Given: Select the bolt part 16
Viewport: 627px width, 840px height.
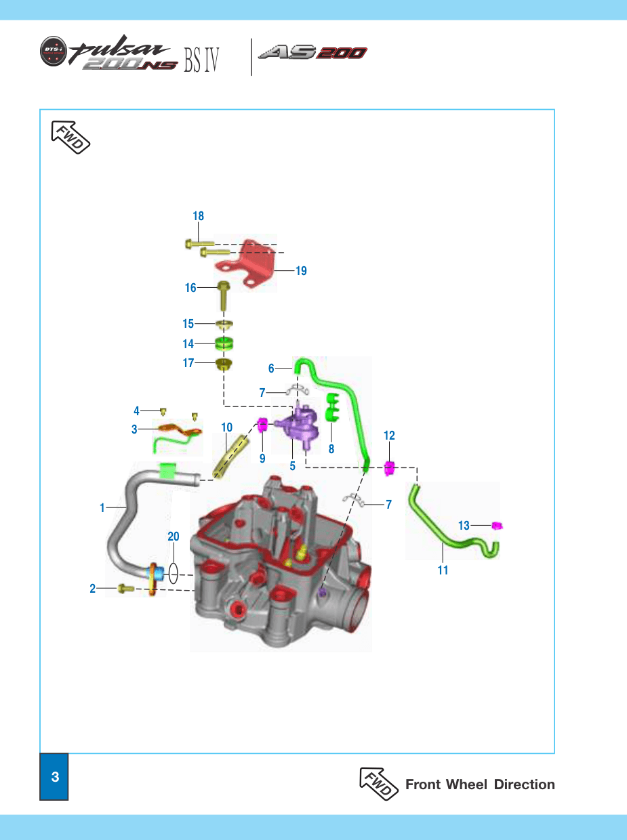Looking at the screenshot, I should coord(224,295).
